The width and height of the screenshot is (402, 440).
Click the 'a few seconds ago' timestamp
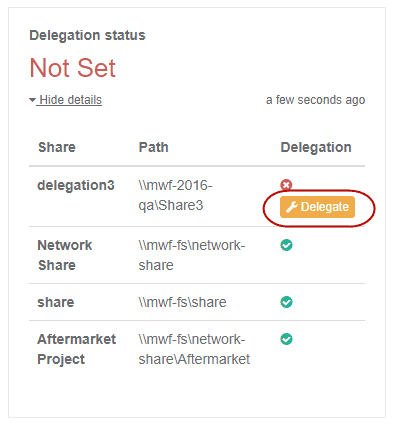point(315,100)
